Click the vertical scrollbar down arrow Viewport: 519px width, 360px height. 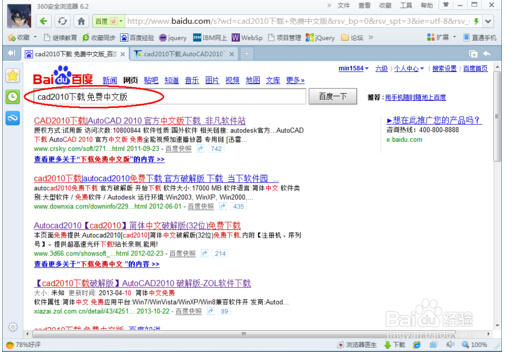tap(497, 325)
